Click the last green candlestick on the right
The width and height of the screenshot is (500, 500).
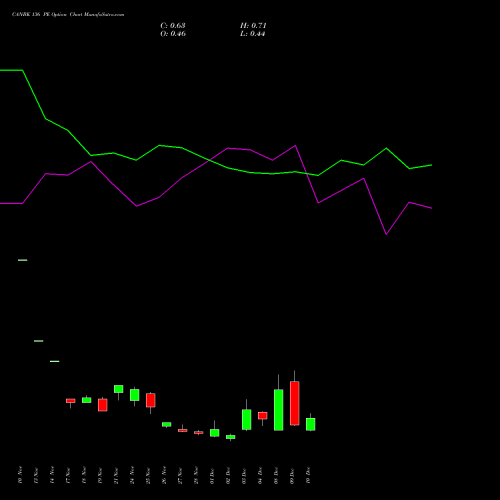click(311, 424)
